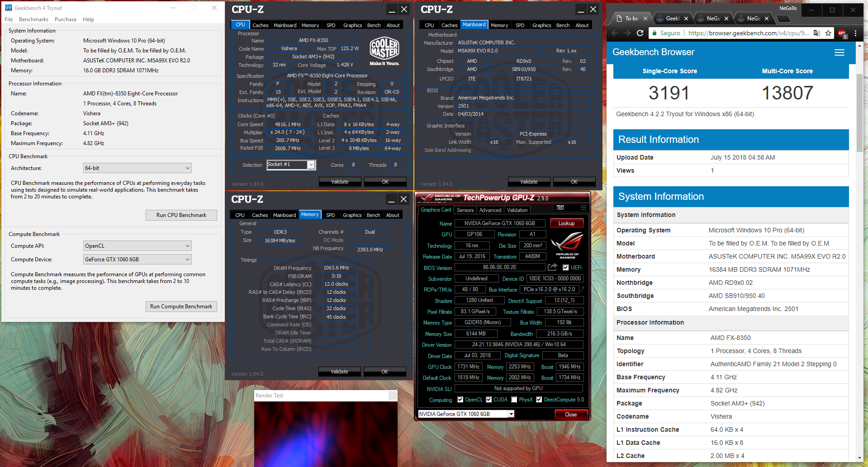Toggle PhysX checkbox in GPU-Z

pos(514,400)
